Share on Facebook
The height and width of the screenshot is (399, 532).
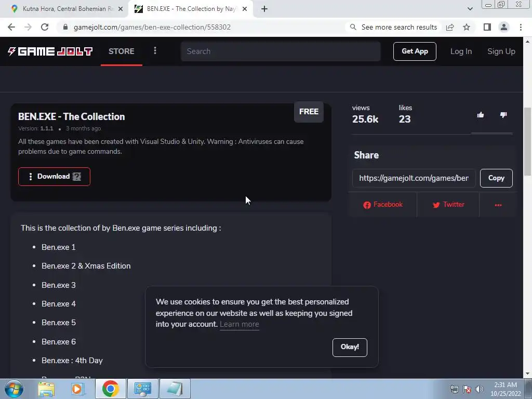[x=383, y=205]
